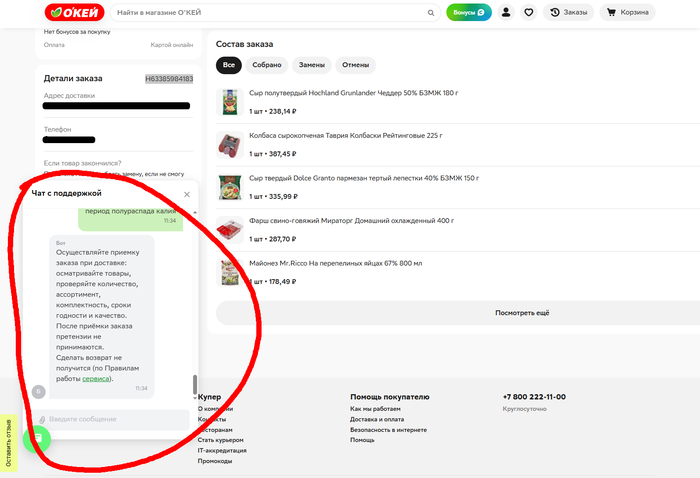Focus the Введите сообщение chat input

click(x=115, y=419)
